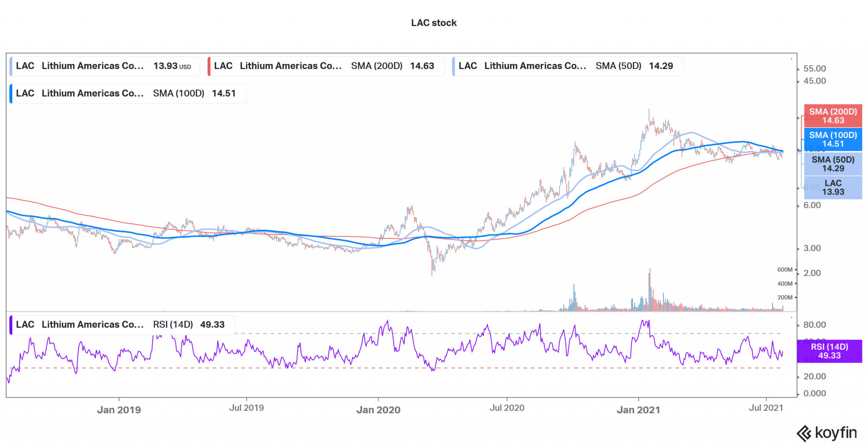Click the 20.00 RSI axis label
The image size is (868, 448).
[x=815, y=376]
